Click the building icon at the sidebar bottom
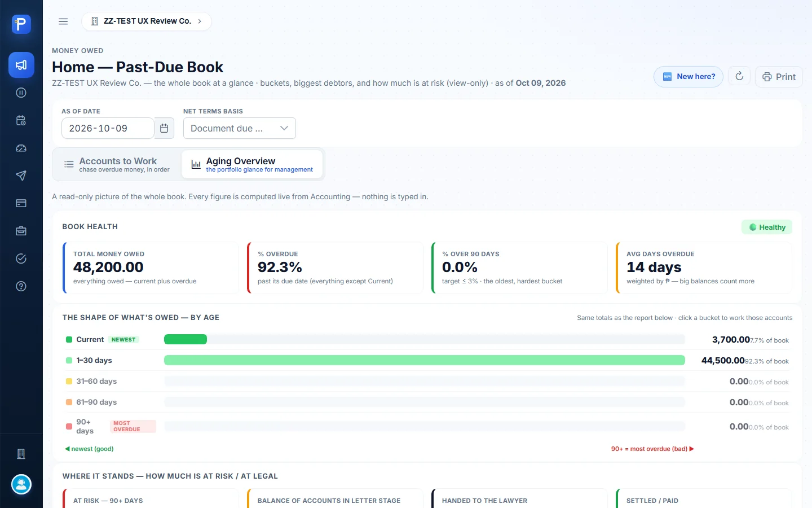 coord(21,454)
